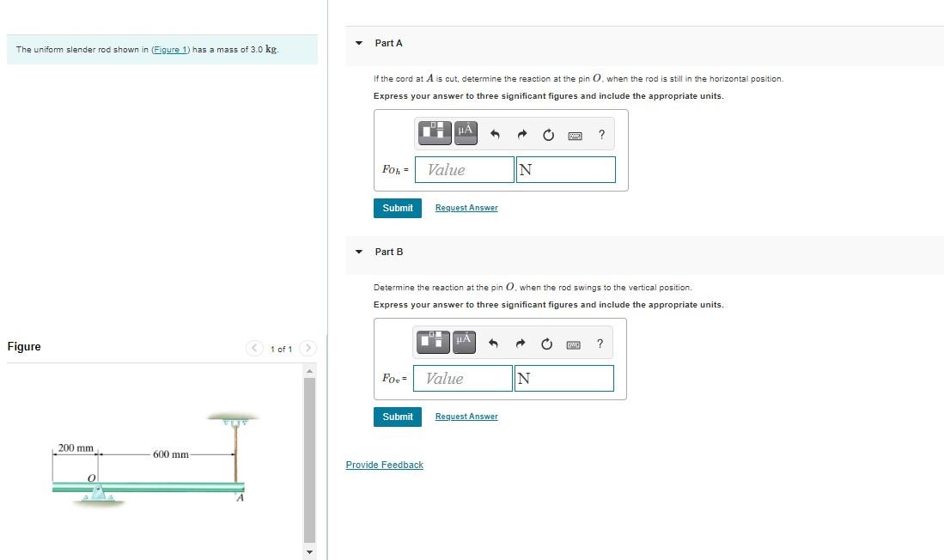Click the Part A Value input field

pyautogui.click(x=465, y=170)
